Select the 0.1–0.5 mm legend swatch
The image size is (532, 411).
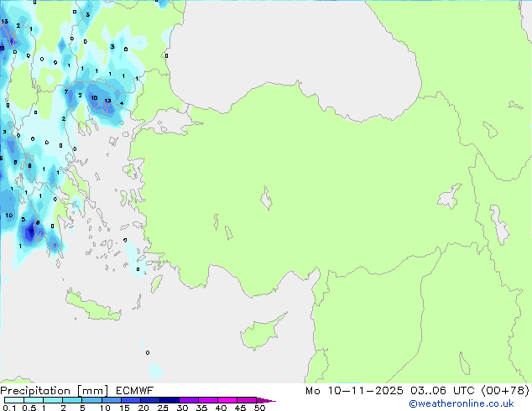(x=14, y=400)
